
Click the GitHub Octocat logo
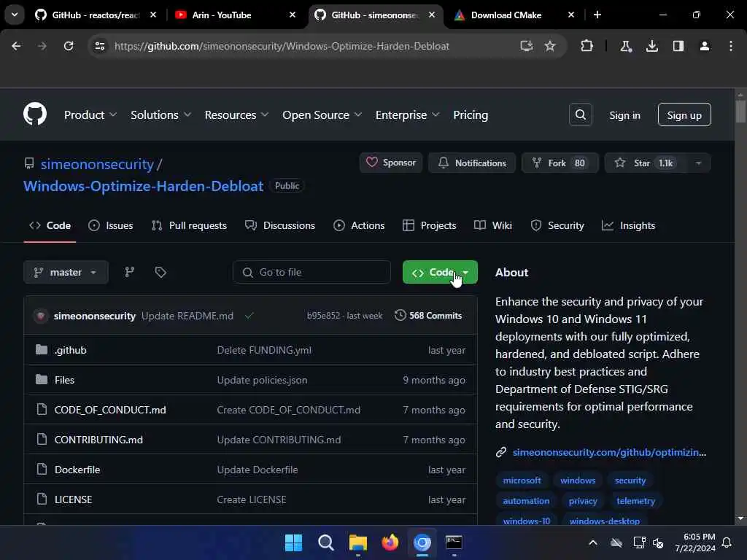point(35,114)
